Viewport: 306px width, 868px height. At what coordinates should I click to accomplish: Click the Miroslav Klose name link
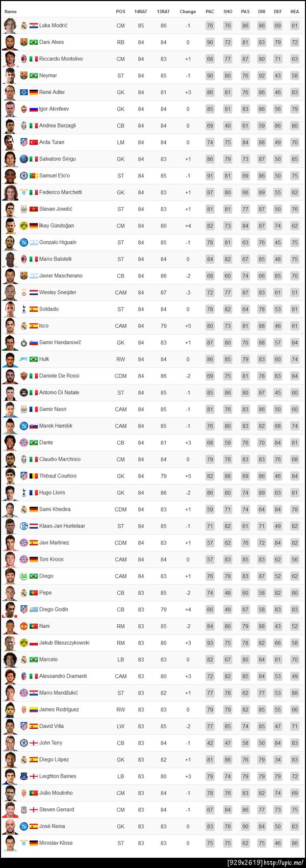pos(57,843)
